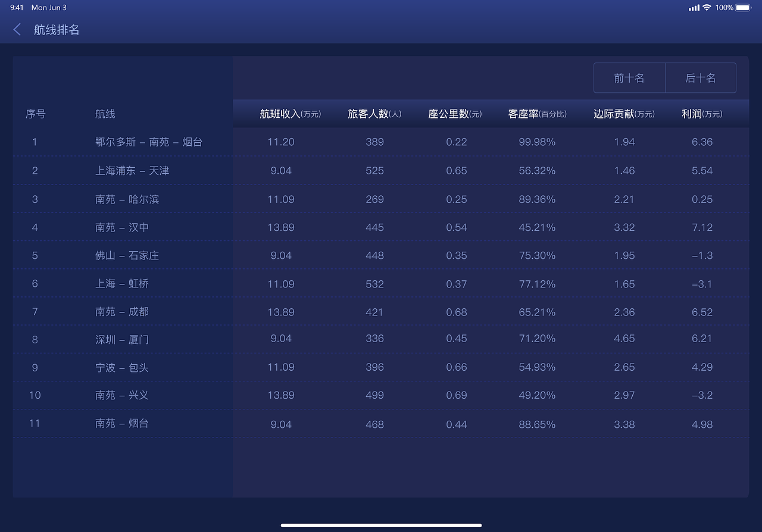The image size is (762, 532).
Task: Sort by 航班收入 column header
Action: pos(290,114)
